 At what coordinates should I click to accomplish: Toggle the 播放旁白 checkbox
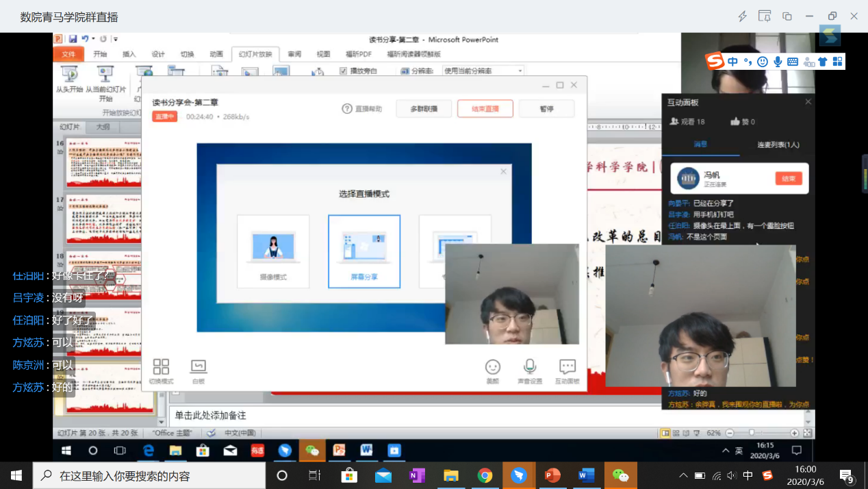click(344, 71)
